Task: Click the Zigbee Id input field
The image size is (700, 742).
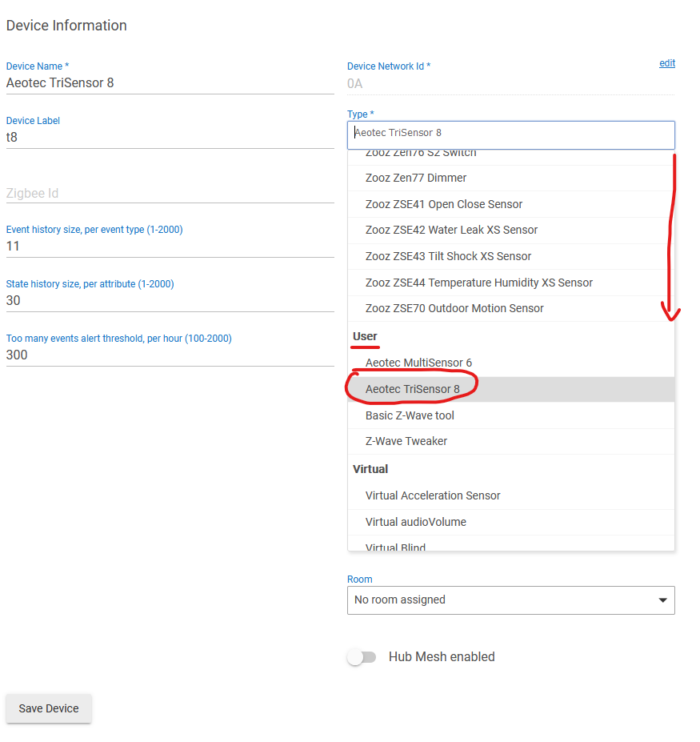Action: click(170, 193)
